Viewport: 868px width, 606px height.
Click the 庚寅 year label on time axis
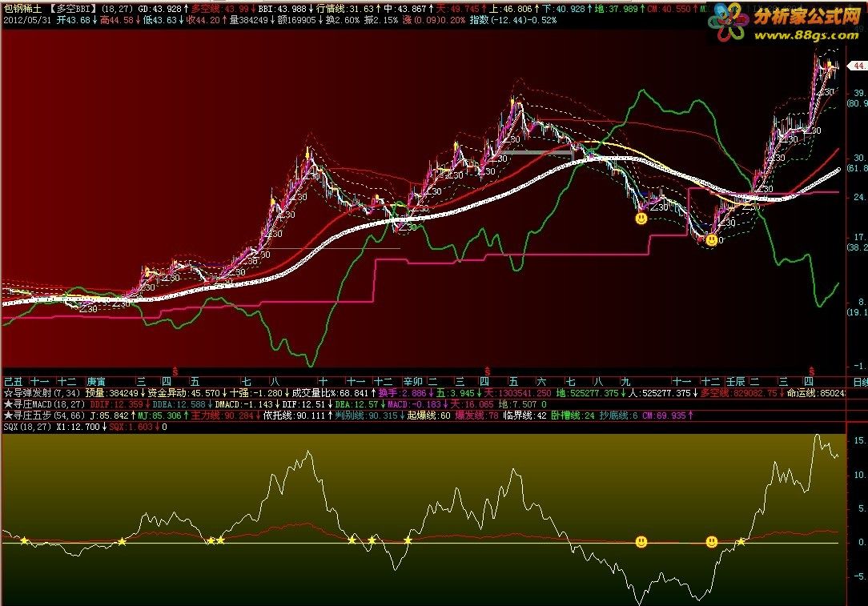96,381
